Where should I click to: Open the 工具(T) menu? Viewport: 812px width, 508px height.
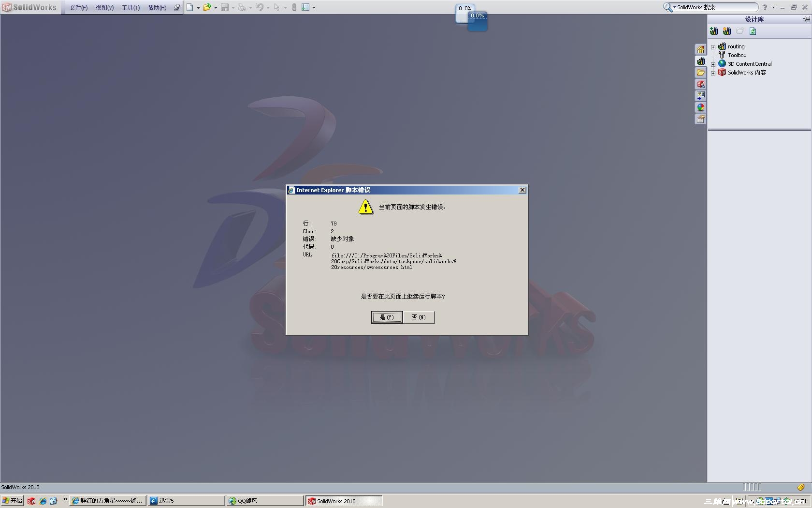130,8
